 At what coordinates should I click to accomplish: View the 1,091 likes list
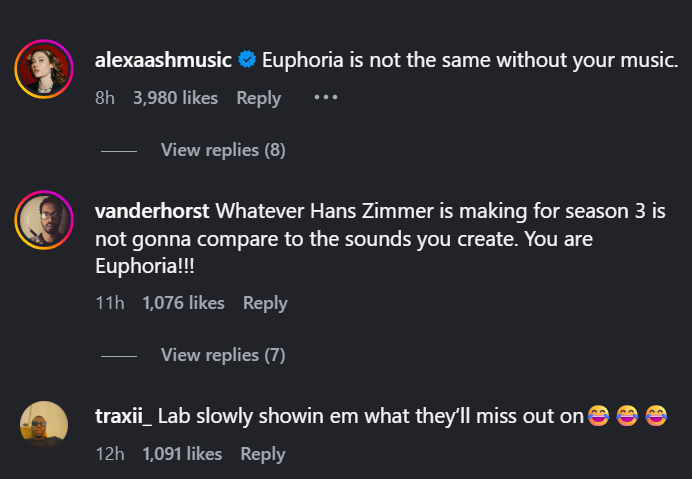coord(182,454)
